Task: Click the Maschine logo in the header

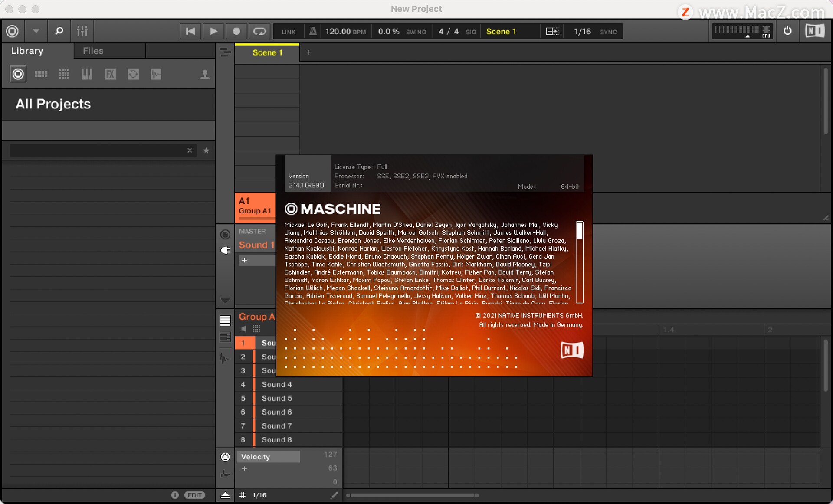Action: (12, 31)
